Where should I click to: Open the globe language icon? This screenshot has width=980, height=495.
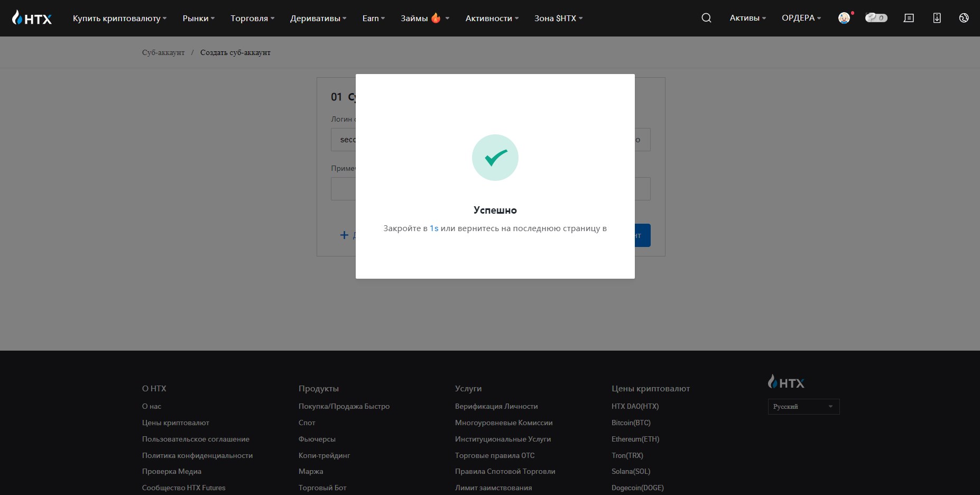(964, 18)
